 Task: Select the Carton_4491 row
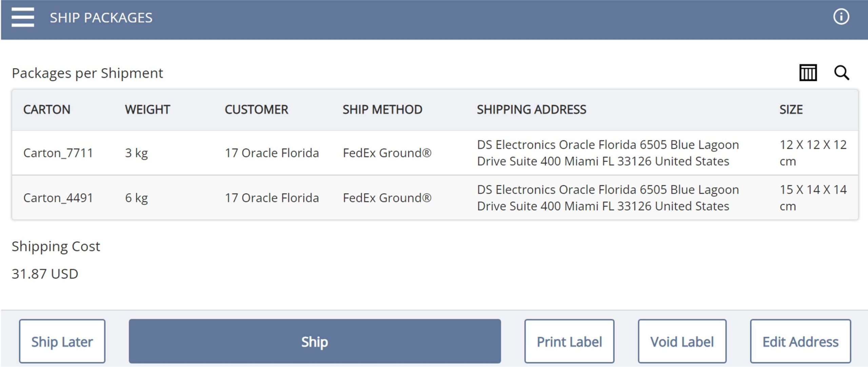(58, 198)
